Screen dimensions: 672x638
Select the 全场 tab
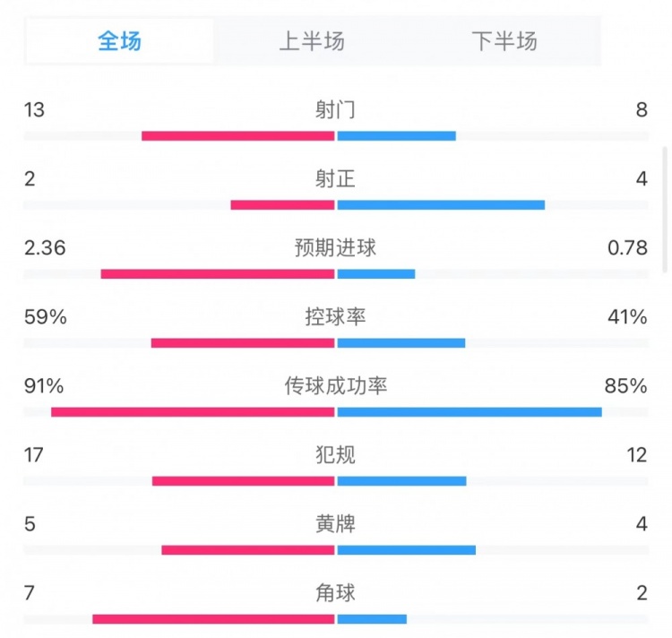point(120,41)
